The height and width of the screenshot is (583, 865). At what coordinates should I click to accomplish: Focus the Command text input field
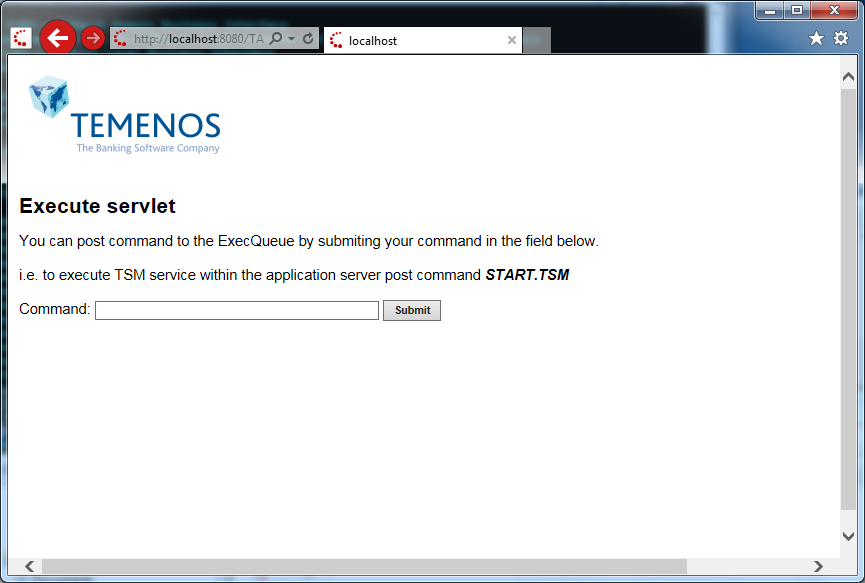(236, 311)
